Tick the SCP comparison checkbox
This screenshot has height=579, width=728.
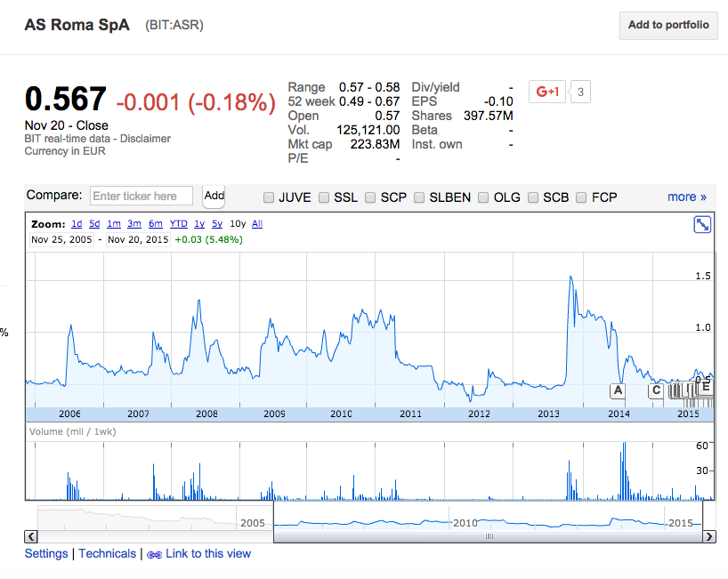[370, 197]
